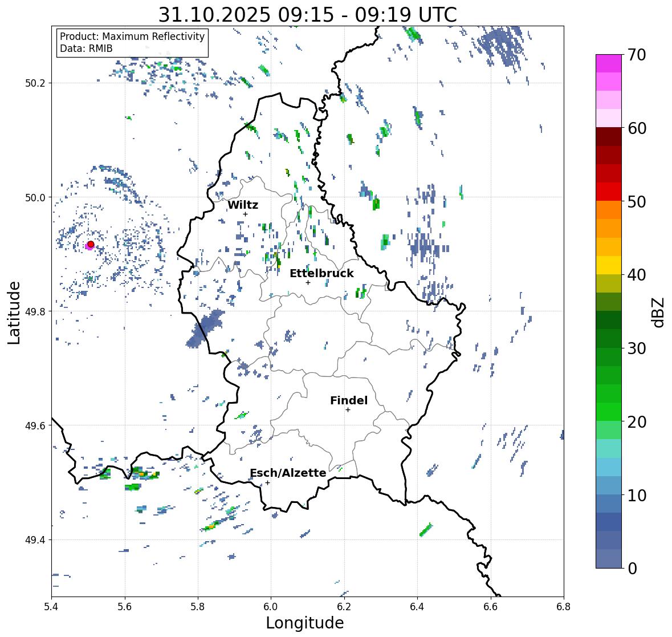Click the latitude tick label 50.2

pos(35,83)
